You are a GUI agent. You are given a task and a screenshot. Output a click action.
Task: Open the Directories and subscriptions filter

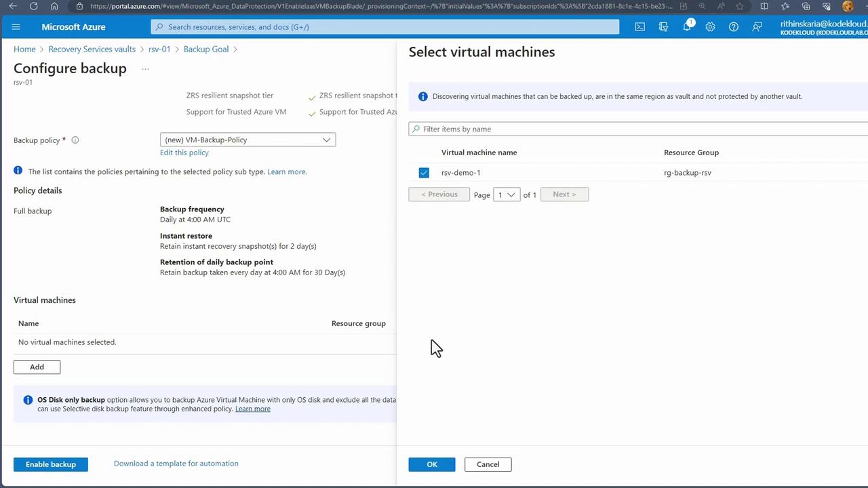tap(663, 27)
